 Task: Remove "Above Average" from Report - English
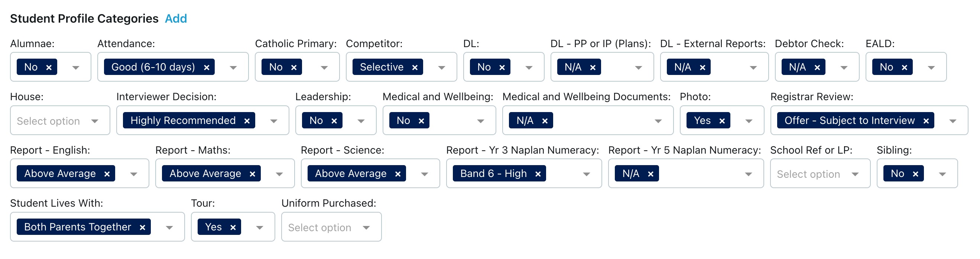coord(108,174)
